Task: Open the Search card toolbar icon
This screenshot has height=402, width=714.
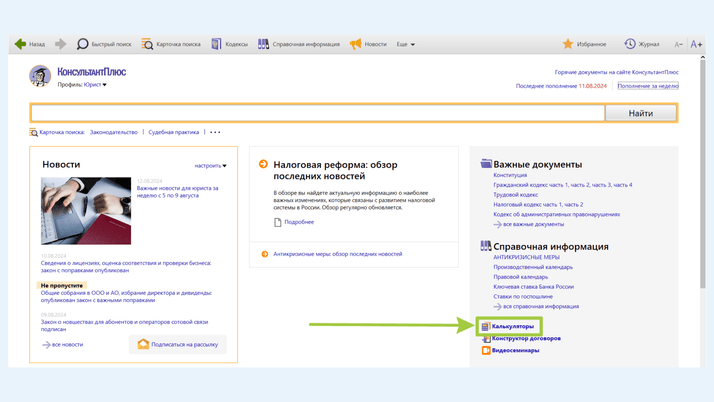Action: click(147, 44)
